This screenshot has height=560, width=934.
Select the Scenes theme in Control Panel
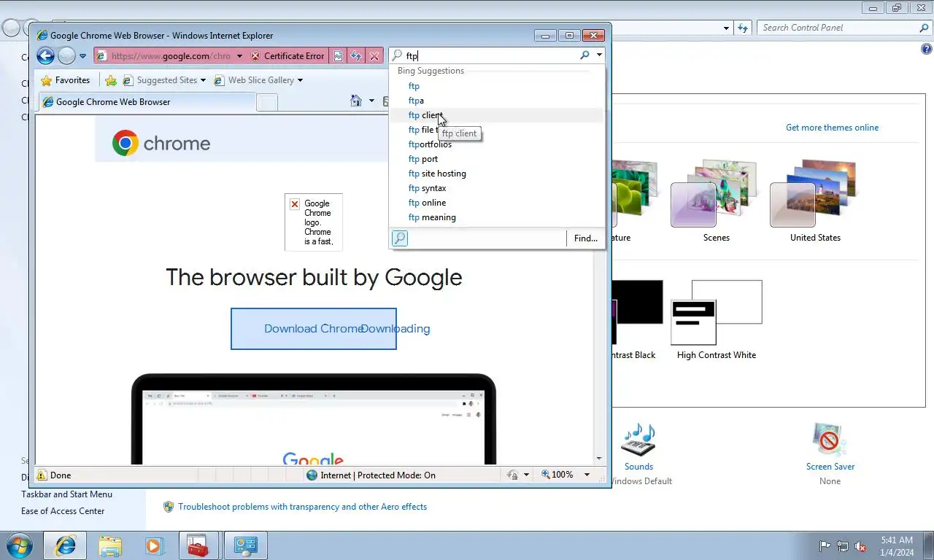pos(716,201)
